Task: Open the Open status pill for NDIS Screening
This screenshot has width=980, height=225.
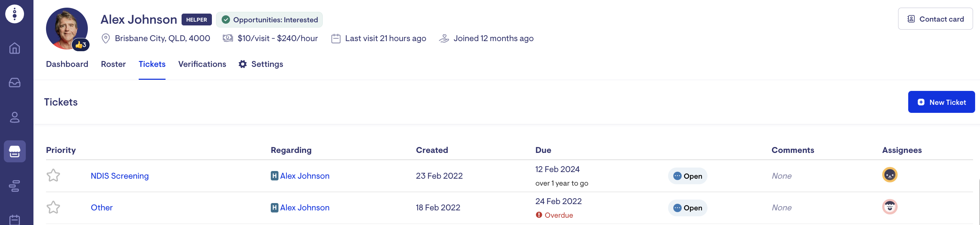Action: pyautogui.click(x=688, y=176)
